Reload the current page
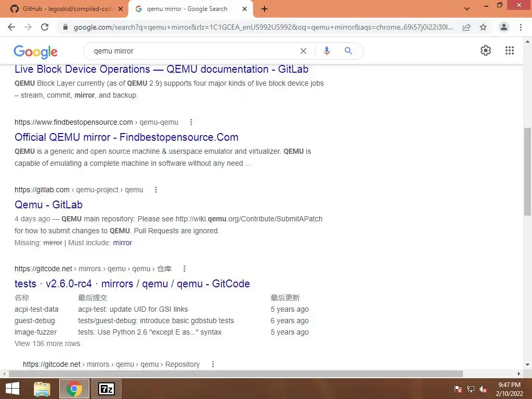The image size is (532, 399). pos(45,27)
